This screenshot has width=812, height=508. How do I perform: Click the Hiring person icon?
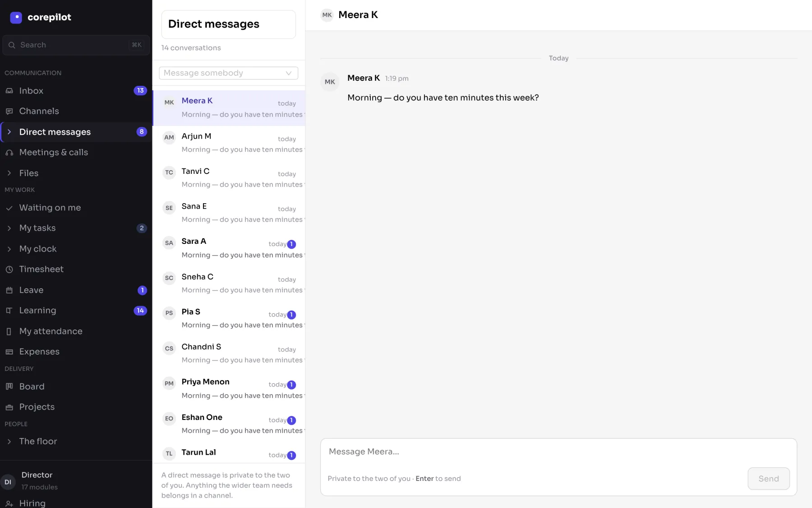click(x=9, y=503)
